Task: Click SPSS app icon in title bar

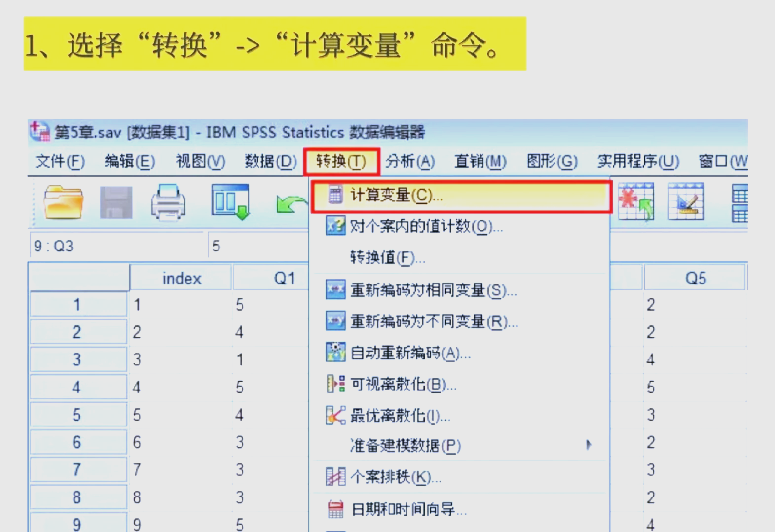Action: coord(39,132)
